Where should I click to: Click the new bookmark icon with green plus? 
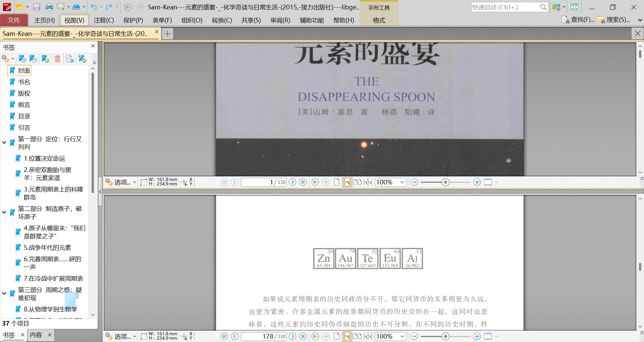coord(45,59)
